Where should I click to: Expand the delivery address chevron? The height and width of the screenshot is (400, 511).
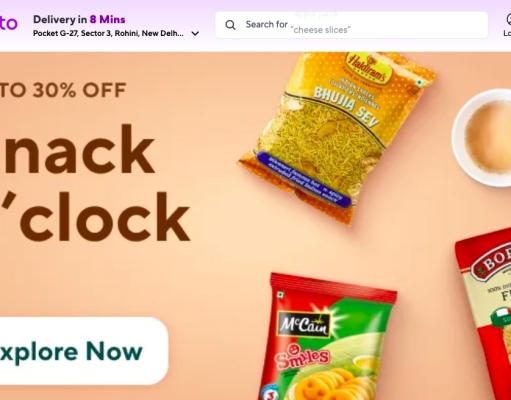[x=195, y=34]
